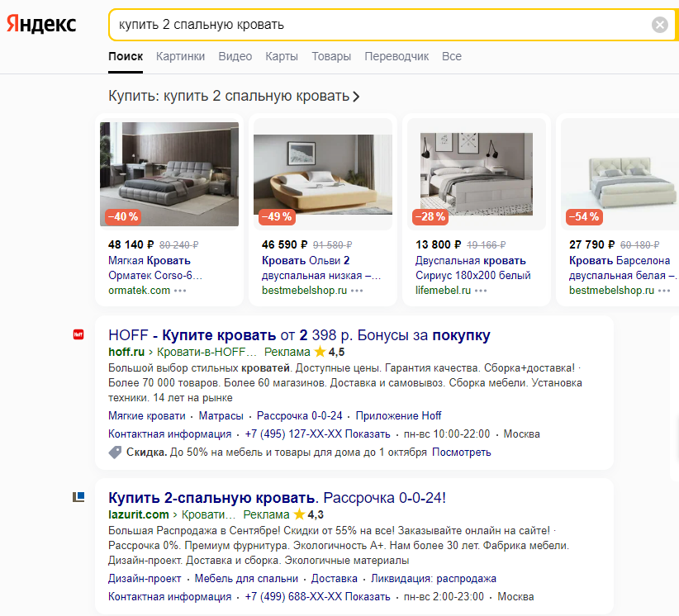
Task: Click the star rating 4,5 of Hoff ad
Action: (329, 352)
